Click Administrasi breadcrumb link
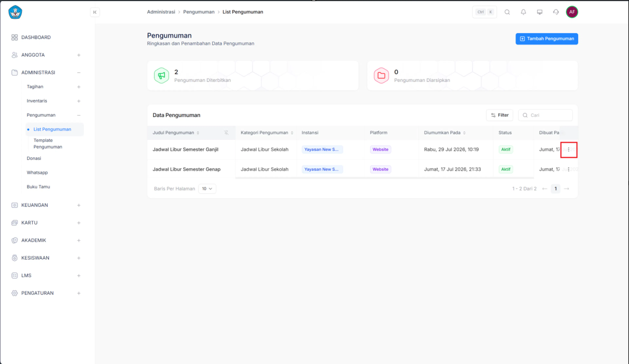Image resolution: width=629 pixels, height=364 pixels. [x=161, y=12]
